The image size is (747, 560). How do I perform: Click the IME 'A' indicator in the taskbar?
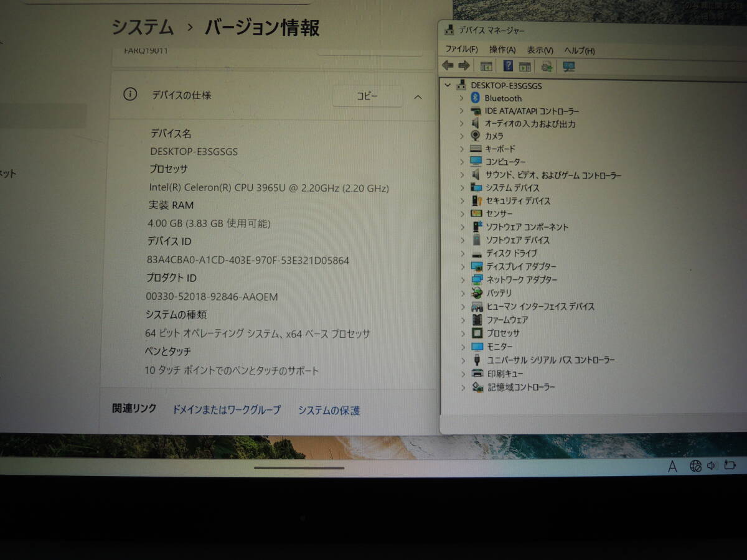672,467
